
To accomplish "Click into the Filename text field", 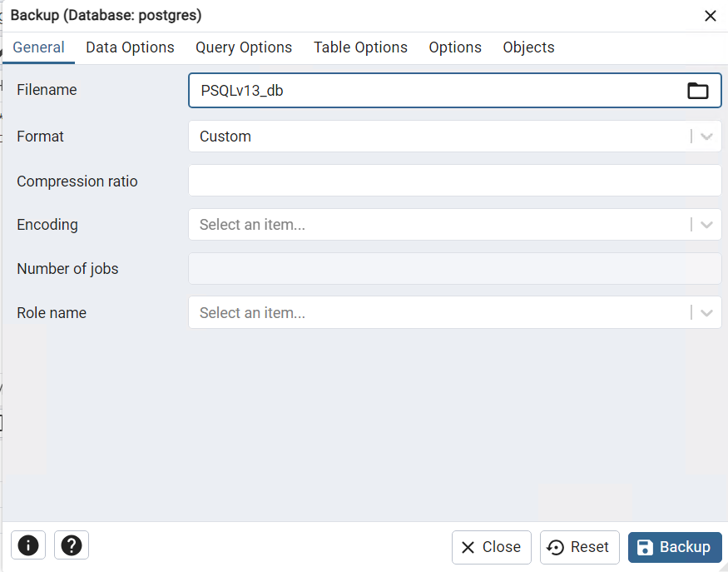I will (433, 91).
